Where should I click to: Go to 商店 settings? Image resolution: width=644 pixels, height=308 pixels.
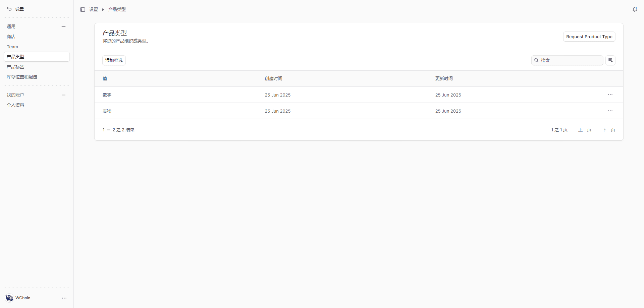click(11, 37)
